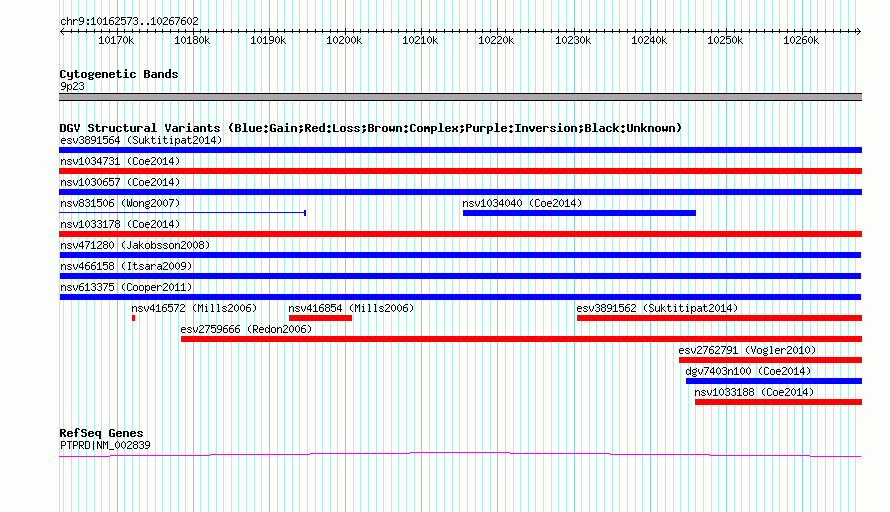This screenshot has width=890, height=512.
Task: Click the nsv1030657 (Coe2014) blue variant bar
Action: point(460,192)
